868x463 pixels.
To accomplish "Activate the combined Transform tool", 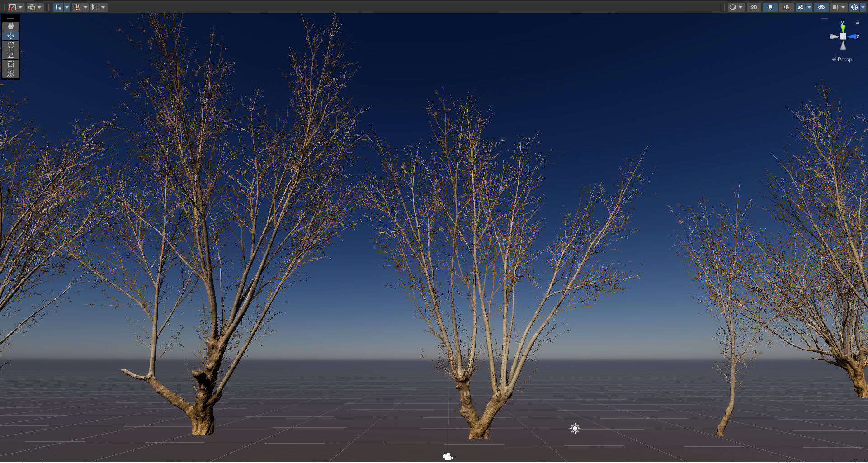I will (x=11, y=73).
